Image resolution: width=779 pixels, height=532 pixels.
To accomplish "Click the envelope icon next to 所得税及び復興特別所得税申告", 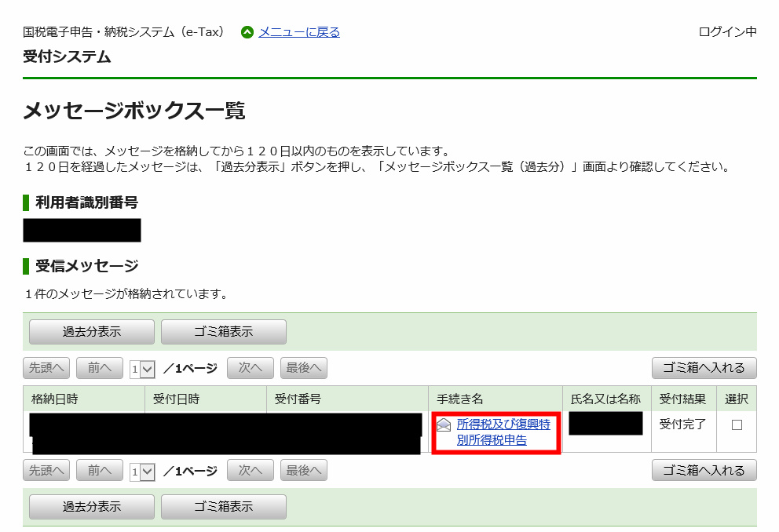I will 444,425.
